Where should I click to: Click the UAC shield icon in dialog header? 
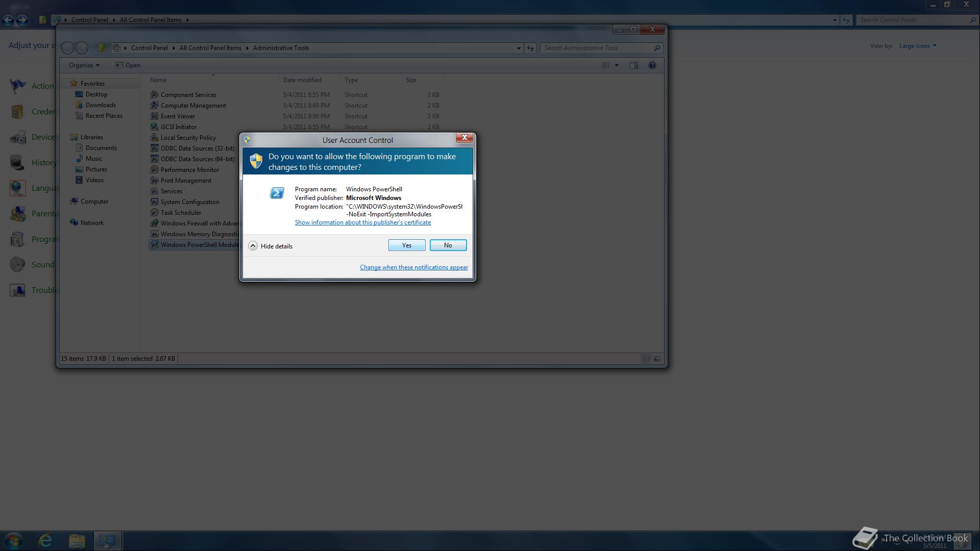click(256, 161)
